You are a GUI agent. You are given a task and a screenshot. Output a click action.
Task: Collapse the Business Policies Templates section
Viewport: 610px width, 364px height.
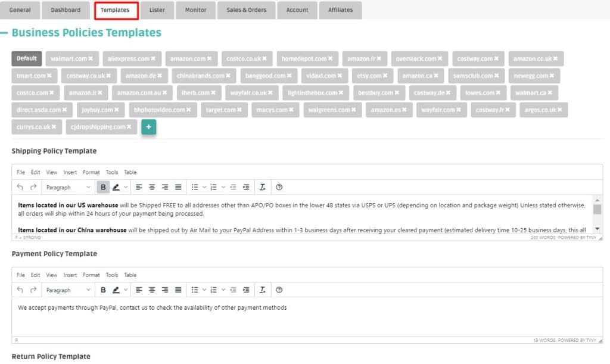(x=4, y=33)
